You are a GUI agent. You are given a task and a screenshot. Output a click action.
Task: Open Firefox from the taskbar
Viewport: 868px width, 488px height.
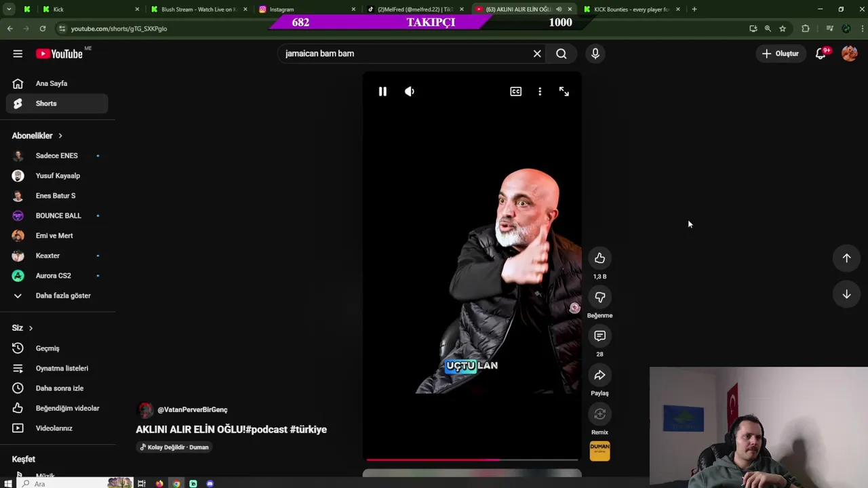[x=159, y=483]
